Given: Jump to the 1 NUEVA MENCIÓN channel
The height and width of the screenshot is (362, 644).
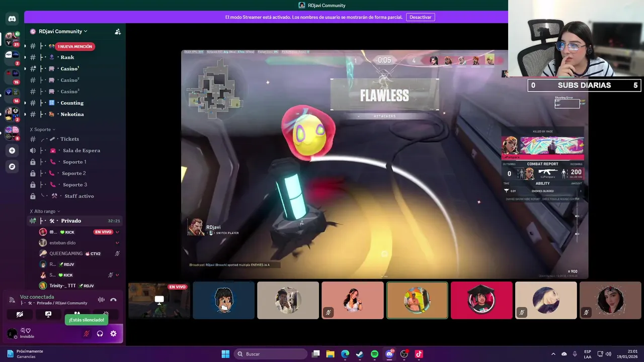Looking at the screenshot, I should pyautogui.click(x=75, y=46).
